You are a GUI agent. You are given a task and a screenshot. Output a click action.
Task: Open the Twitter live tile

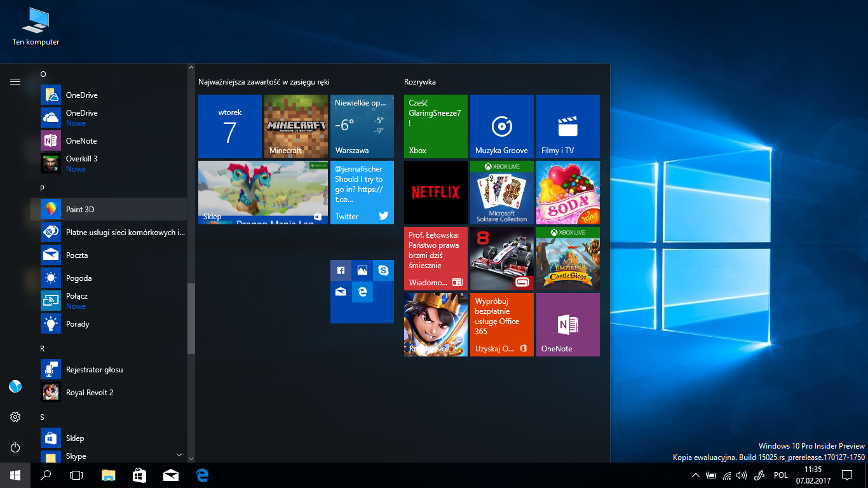pyautogui.click(x=362, y=193)
